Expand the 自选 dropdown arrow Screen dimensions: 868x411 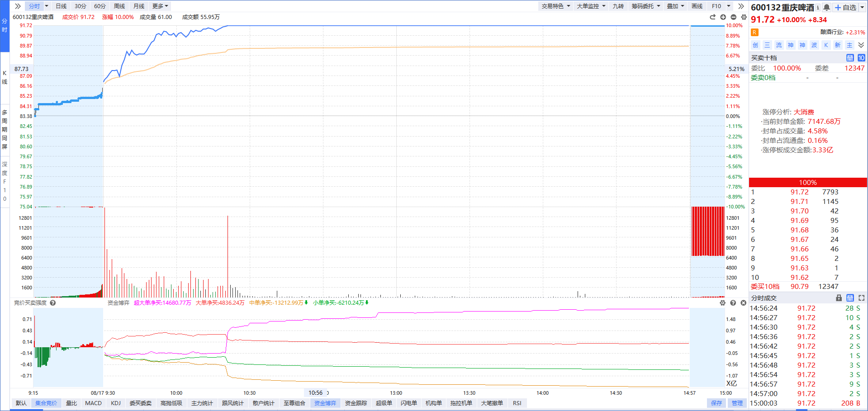[862, 7]
